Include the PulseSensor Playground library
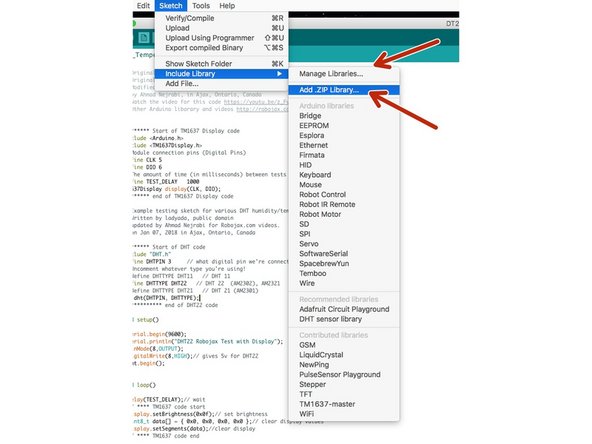This screenshot has height=444, width=592. point(344,374)
